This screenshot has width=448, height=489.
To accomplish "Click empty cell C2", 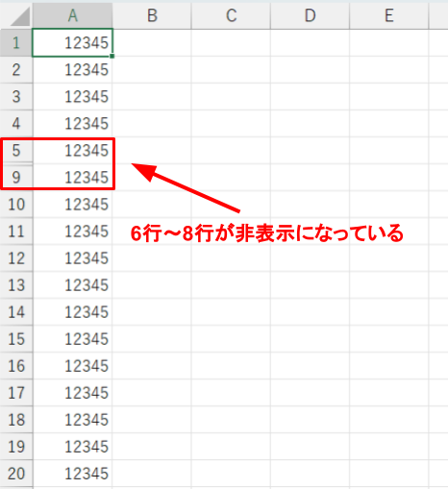I will (231, 70).
